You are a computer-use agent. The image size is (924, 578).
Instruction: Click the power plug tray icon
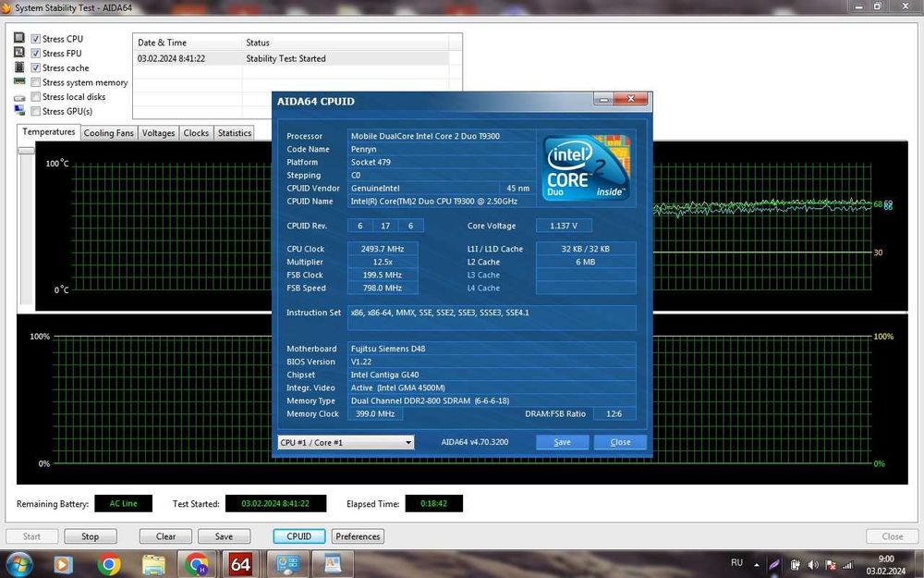click(x=795, y=565)
